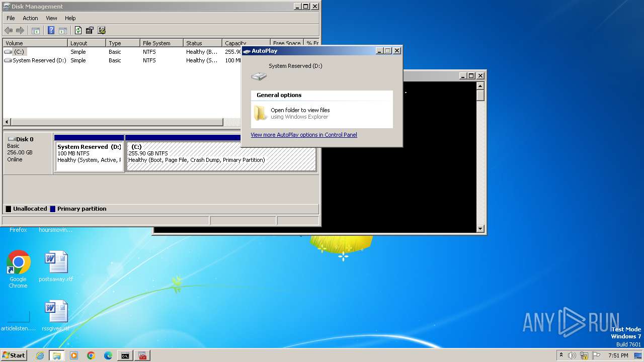Viewport: 644px width, 362px height.
Task: Select the System Reserved (D:) volume row
Action: (122, 60)
